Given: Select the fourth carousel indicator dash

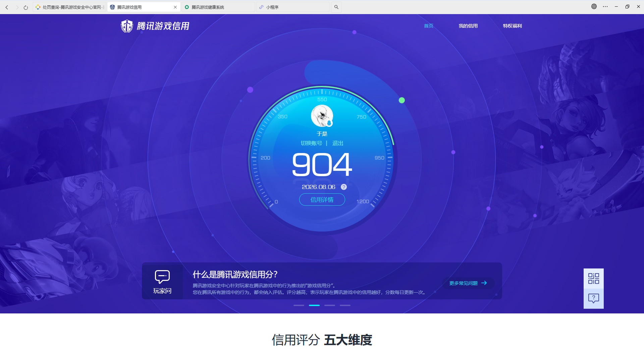Looking at the screenshot, I should pos(345,305).
